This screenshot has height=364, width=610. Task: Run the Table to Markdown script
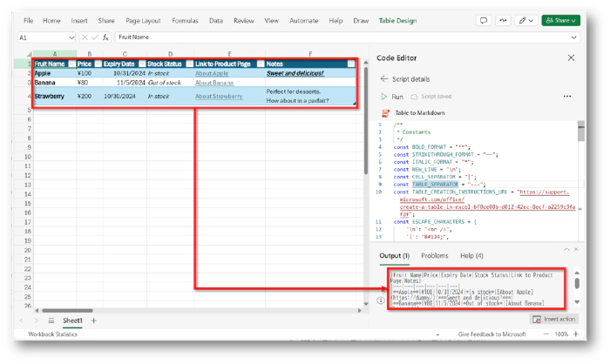tap(391, 97)
